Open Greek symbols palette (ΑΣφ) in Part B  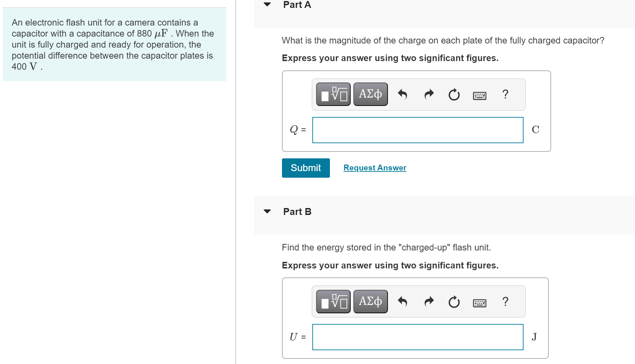370,301
